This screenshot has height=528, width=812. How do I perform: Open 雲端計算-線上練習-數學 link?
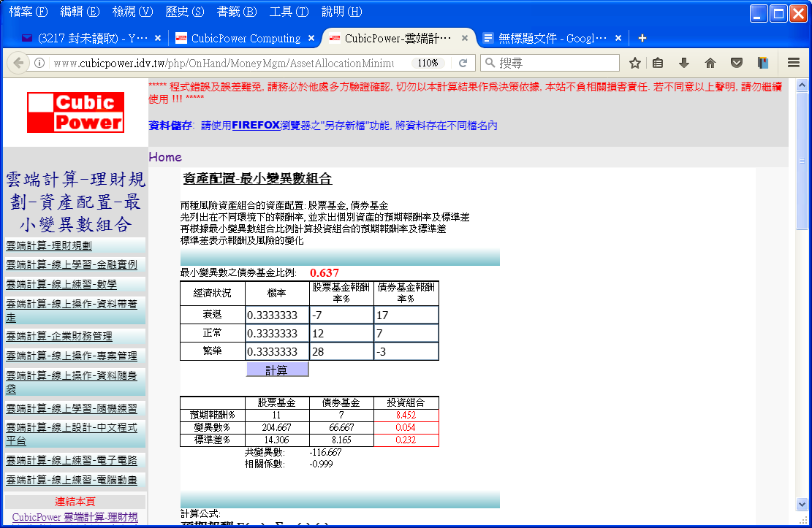(x=61, y=284)
